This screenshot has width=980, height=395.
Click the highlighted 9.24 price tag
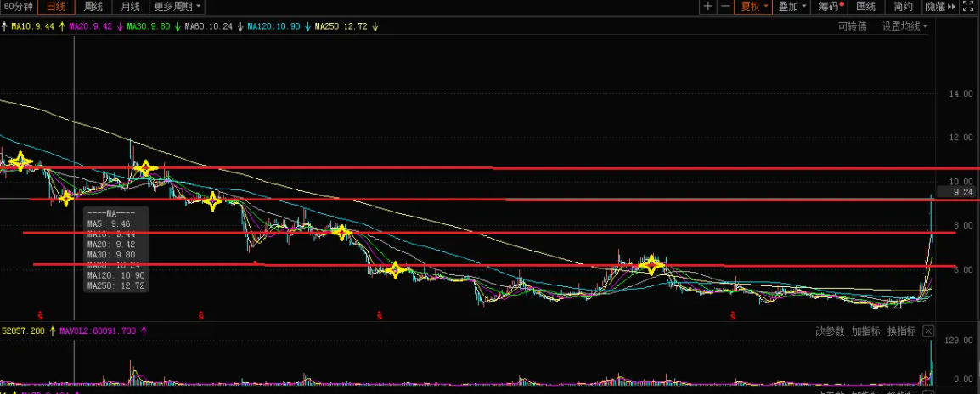(x=957, y=193)
